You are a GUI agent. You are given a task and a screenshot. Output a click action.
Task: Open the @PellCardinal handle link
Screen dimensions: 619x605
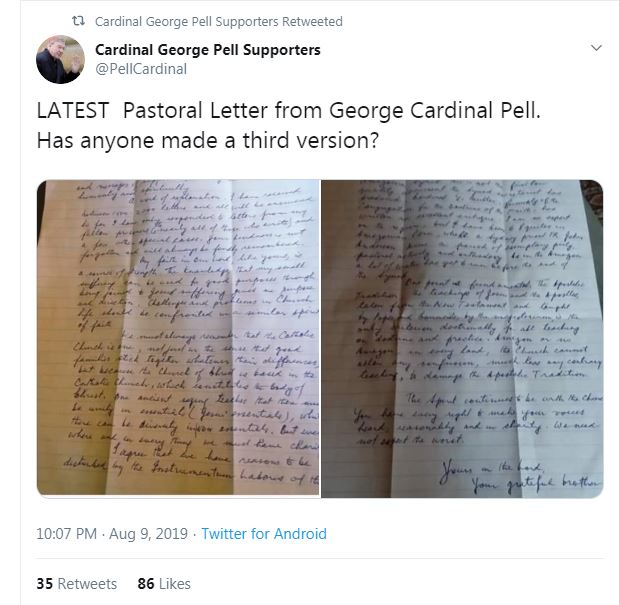pos(141,69)
